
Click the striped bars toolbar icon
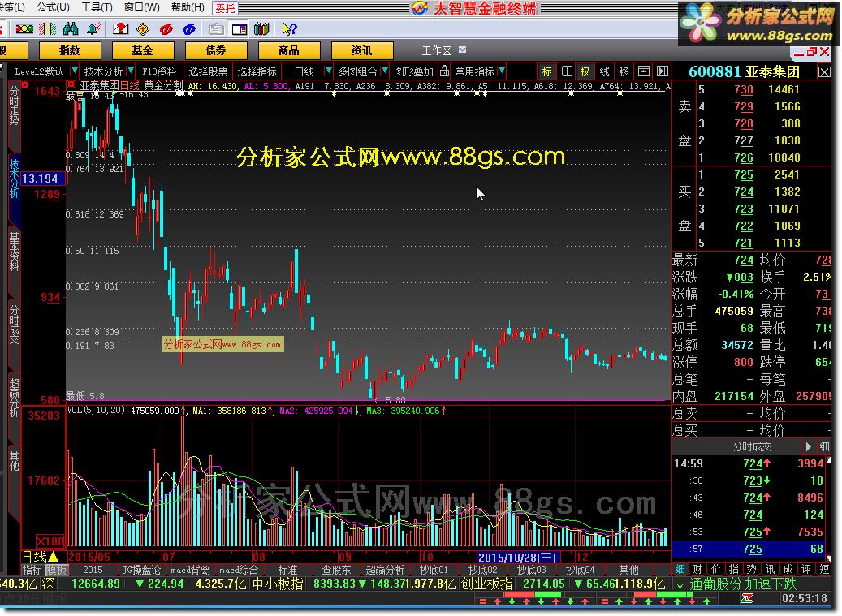pyautogui.click(x=47, y=29)
